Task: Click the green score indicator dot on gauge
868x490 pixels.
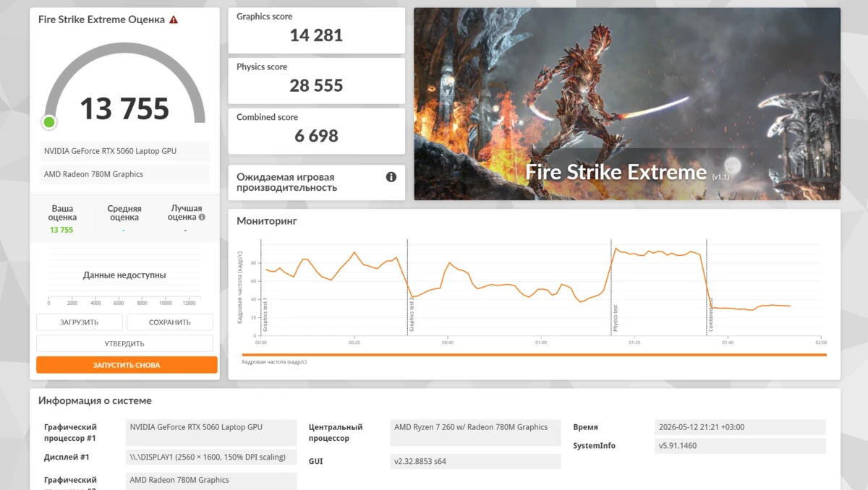Action: [49, 122]
